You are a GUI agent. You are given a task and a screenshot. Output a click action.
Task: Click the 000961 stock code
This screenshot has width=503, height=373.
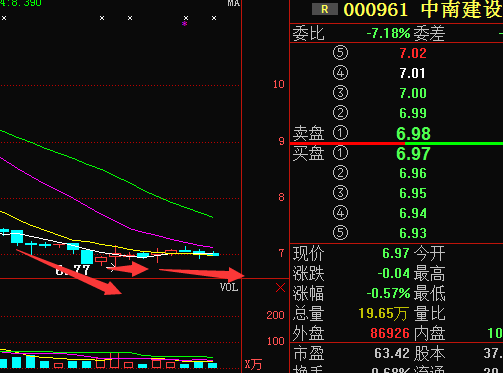coord(376,10)
